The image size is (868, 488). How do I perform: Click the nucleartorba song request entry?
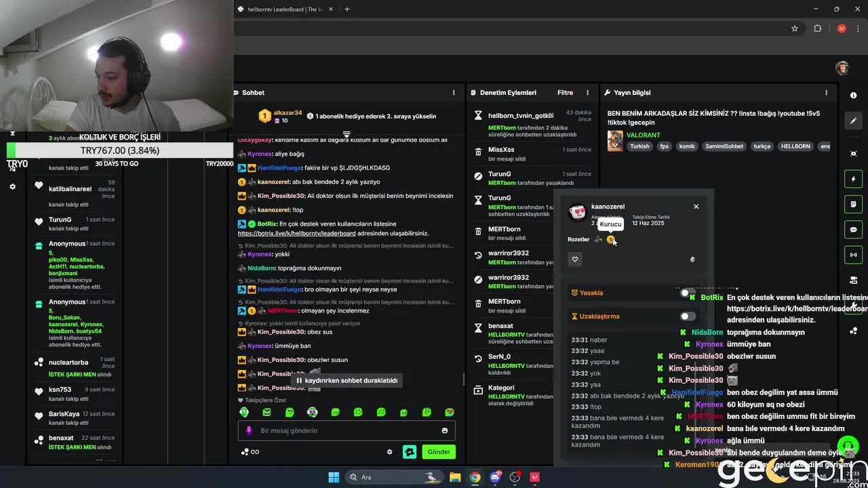[x=77, y=367]
